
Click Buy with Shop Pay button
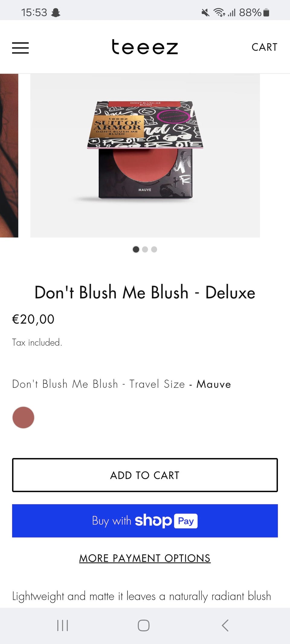[x=145, y=521]
